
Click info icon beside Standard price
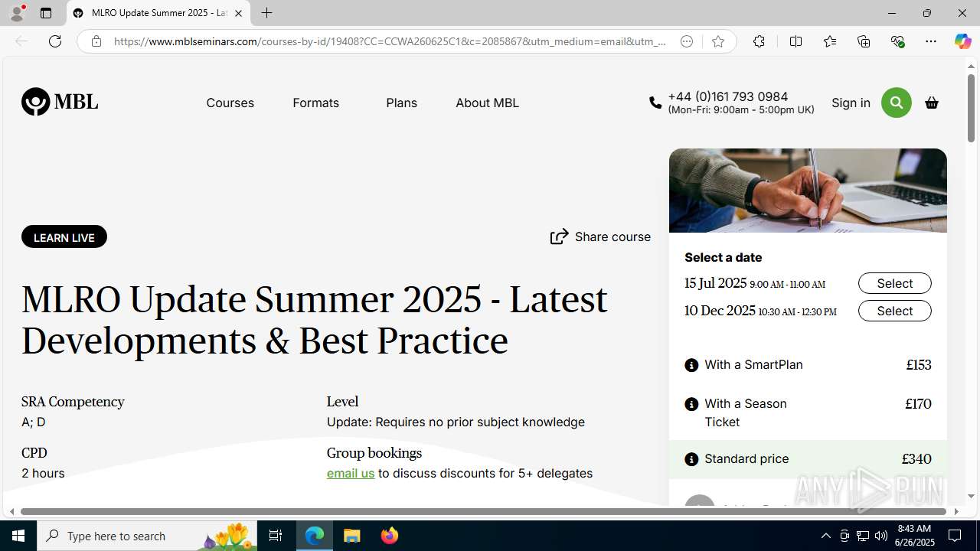click(x=691, y=459)
